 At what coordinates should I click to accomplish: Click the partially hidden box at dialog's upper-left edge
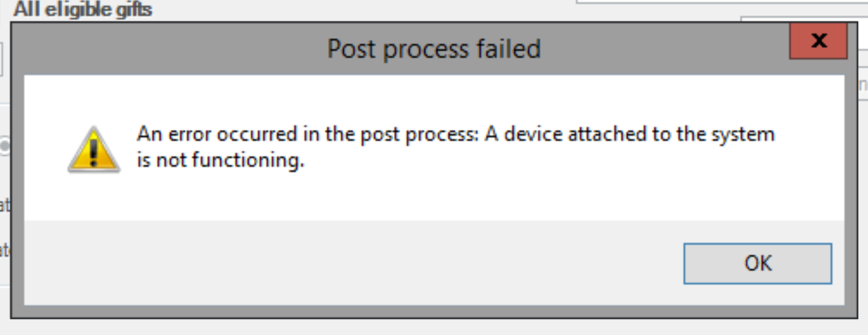point(2,59)
